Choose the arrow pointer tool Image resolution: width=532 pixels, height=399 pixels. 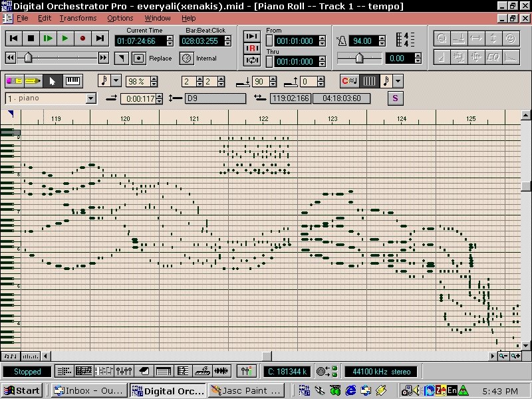(x=53, y=81)
